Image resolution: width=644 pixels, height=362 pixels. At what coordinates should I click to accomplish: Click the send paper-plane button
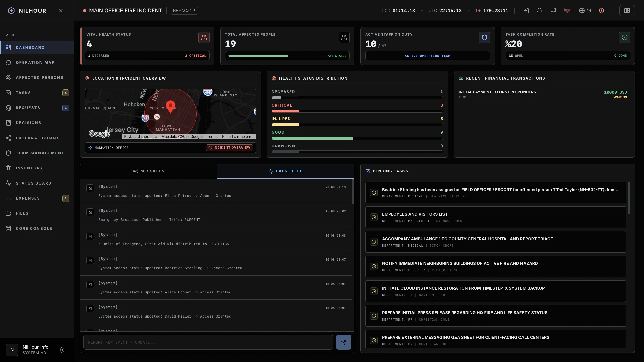point(344,342)
